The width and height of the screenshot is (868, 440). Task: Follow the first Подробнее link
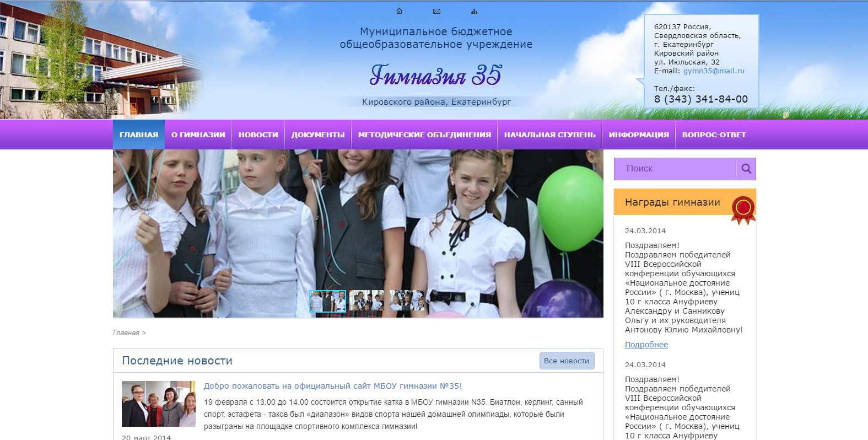[x=646, y=345]
